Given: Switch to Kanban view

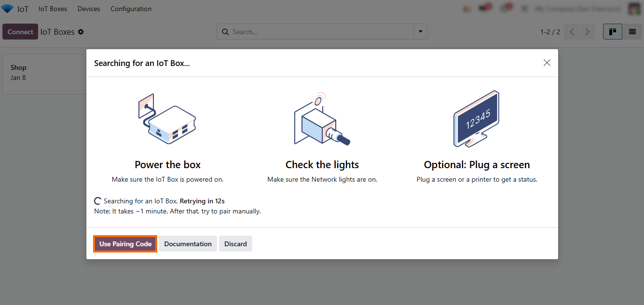Looking at the screenshot, I should tap(612, 32).
